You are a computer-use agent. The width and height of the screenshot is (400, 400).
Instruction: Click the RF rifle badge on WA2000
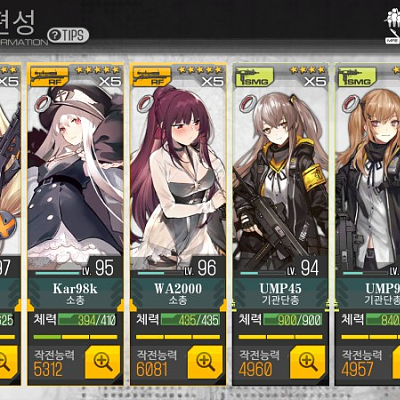point(152,76)
